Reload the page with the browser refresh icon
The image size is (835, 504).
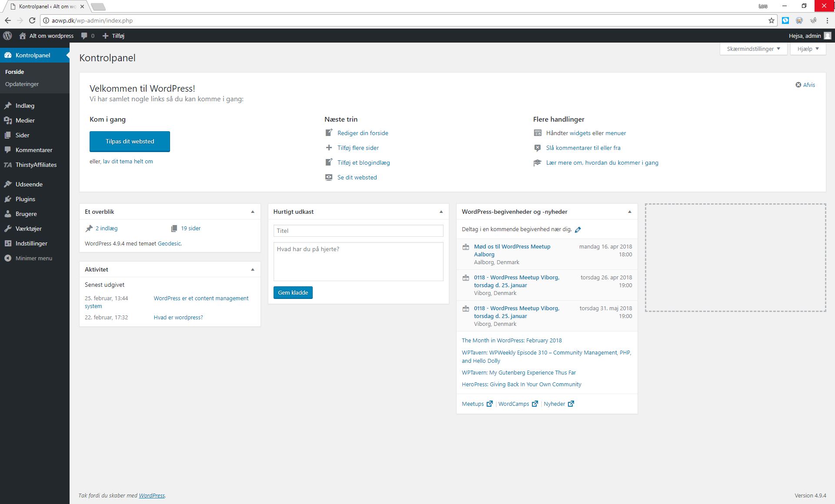point(32,20)
